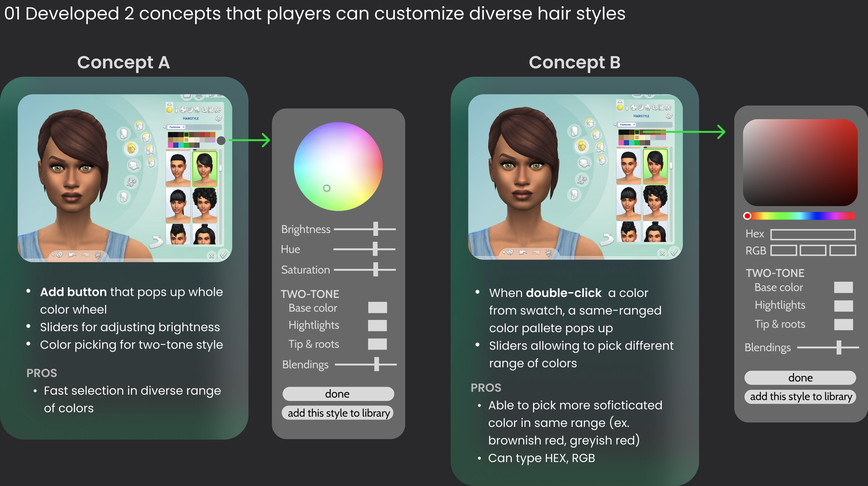Click the yellow hair icon in Concept B
This screenshot has height=486, width=868.
click(582, 146)
